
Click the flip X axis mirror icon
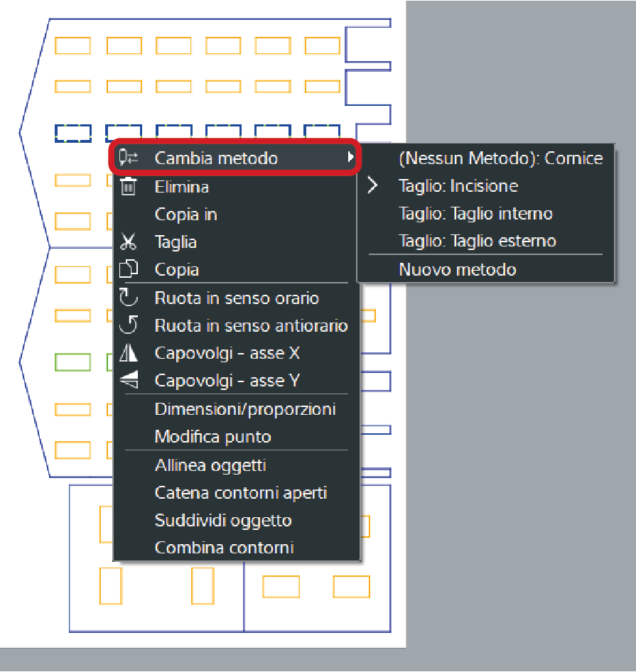(x=128, y=353)
